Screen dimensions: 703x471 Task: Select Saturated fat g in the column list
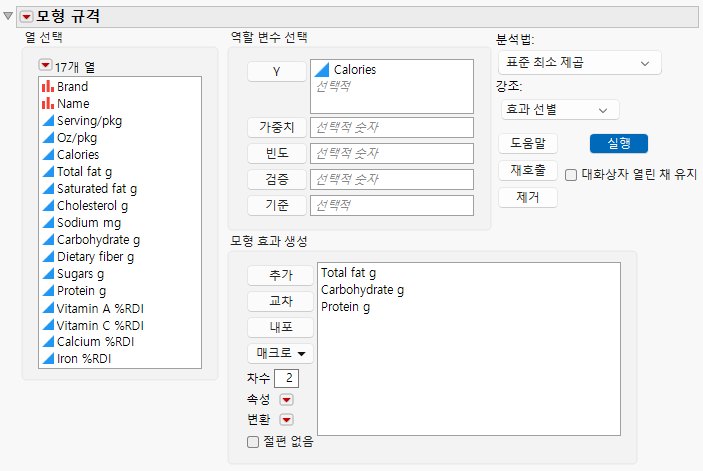[x=97, y=189]
